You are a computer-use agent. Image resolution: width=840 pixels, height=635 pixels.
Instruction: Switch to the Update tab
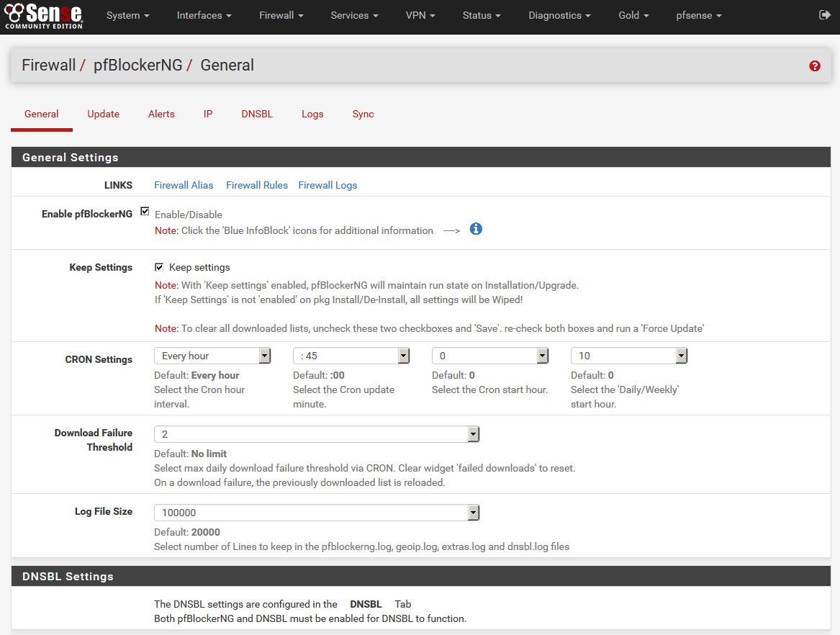(x=104, y=114)
